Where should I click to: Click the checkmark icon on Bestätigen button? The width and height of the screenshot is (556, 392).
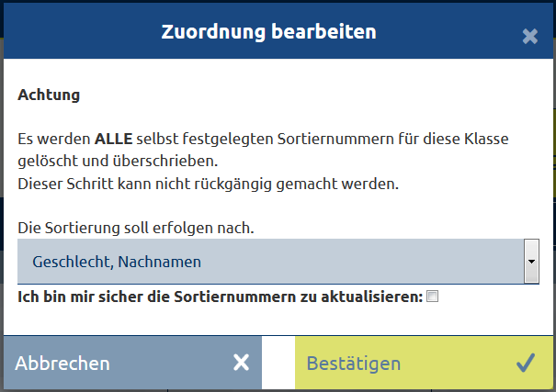(x=526, y=363)
